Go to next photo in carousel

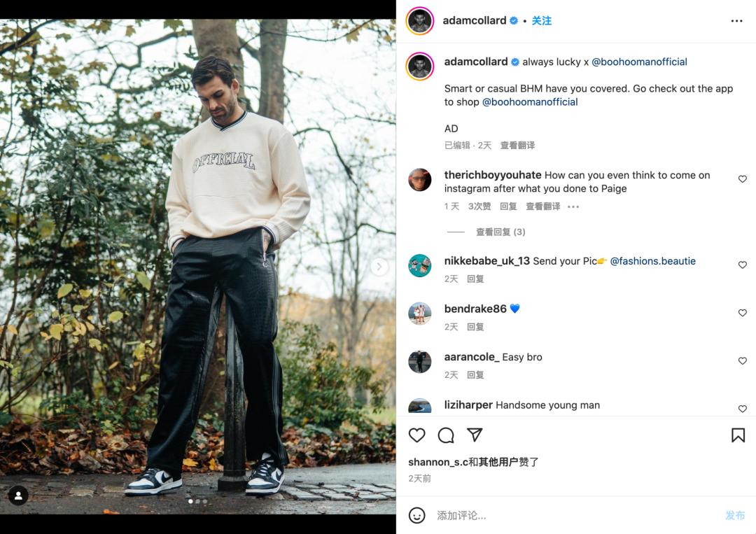point(379,267)
